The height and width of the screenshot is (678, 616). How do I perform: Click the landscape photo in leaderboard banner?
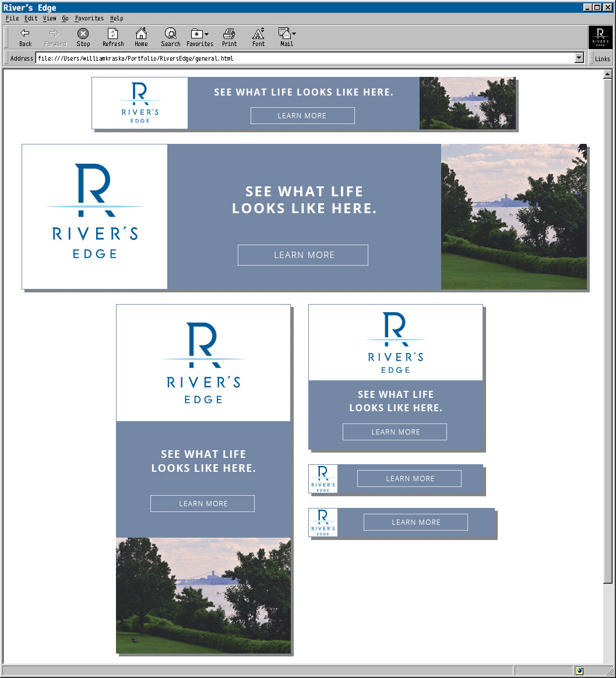click(467, 103)
